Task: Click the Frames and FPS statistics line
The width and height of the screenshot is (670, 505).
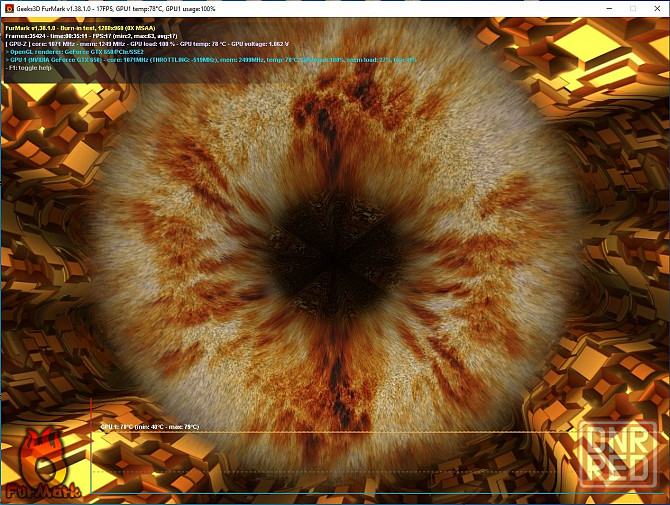Action: click(90, 36)
